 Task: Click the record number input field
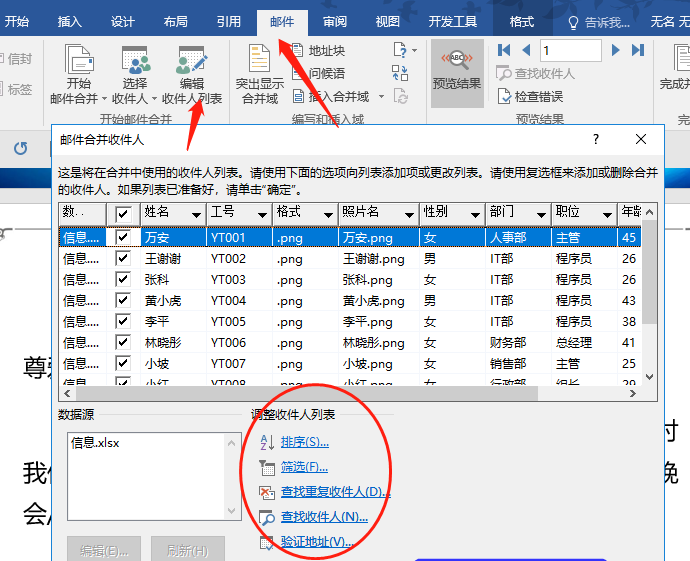(571, 51)
